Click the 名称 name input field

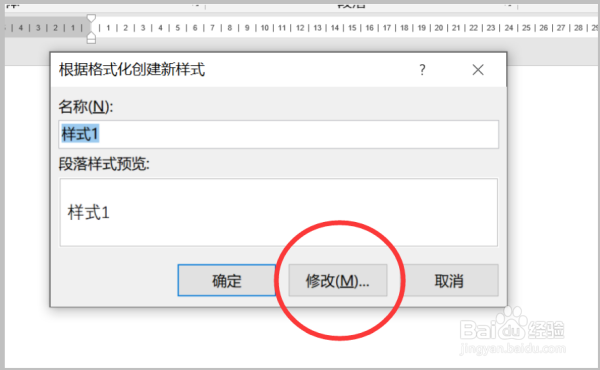coord(279,134)
